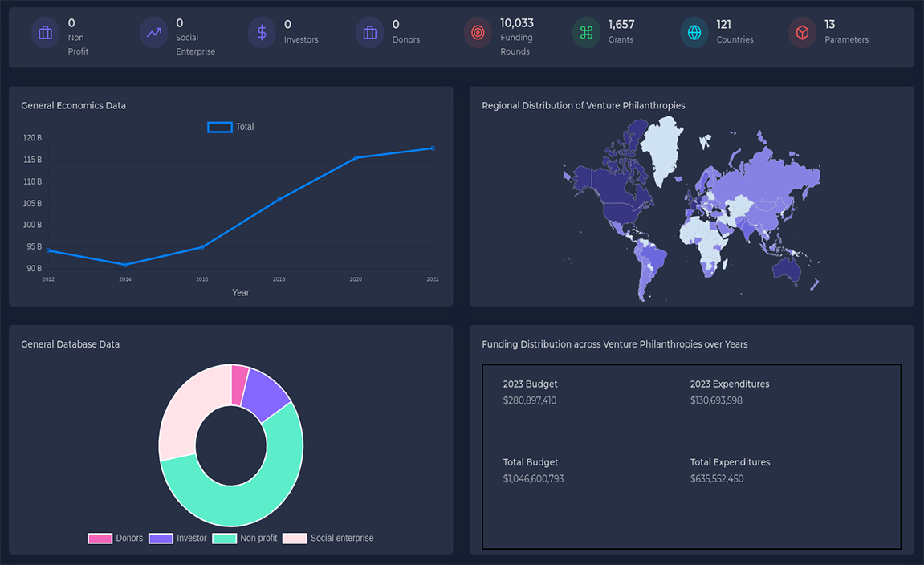Viewport: 924px width, 565px height.
Task: Click the Social Enterprise trending arrow icon
Action: click(153, 33)
